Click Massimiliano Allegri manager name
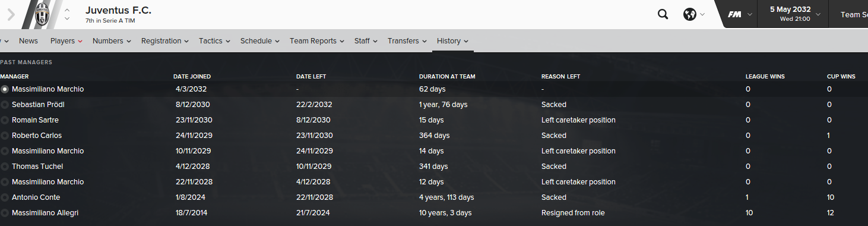Image resolution: width=868 pixels, height=226 pixels. (45, 213)
